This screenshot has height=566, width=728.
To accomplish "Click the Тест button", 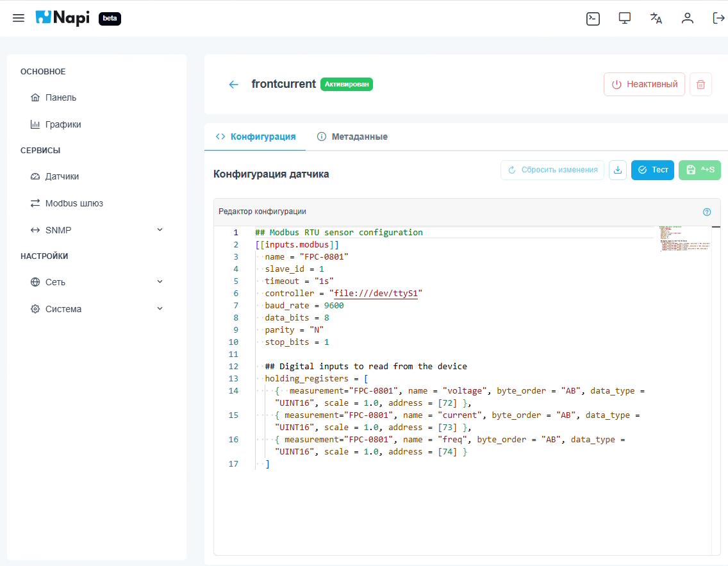I will click(x=652, y=170).
